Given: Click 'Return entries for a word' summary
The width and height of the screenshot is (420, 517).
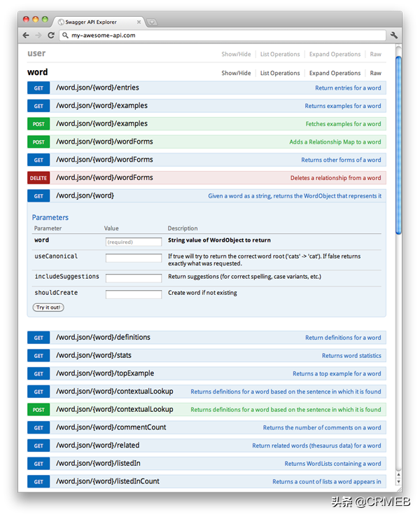Looking at the screenshot, I should click(348, 88).
